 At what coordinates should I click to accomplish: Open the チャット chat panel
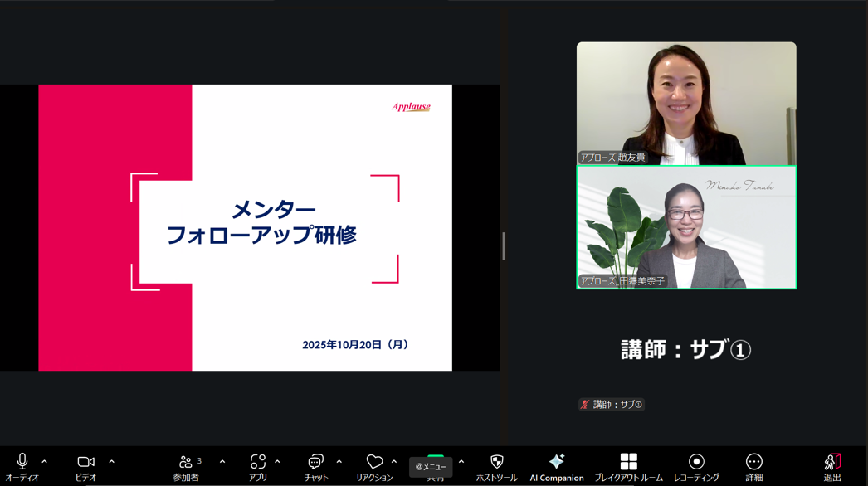coord(315,463)
